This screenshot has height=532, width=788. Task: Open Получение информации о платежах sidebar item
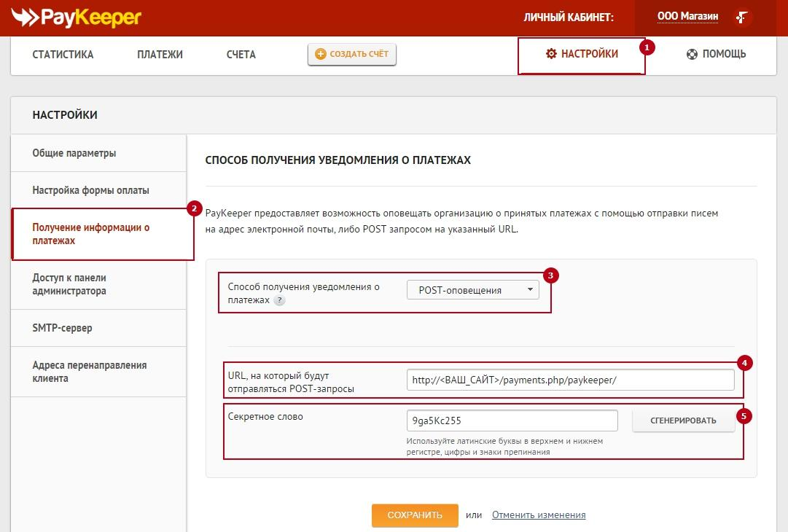pyautogui.click(x=91, y=234)
